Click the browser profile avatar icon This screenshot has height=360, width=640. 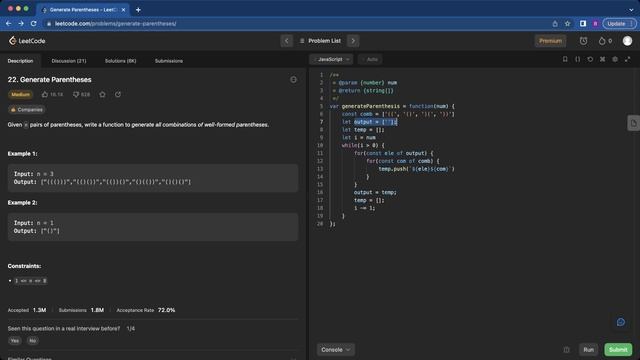tap(596, 24)
